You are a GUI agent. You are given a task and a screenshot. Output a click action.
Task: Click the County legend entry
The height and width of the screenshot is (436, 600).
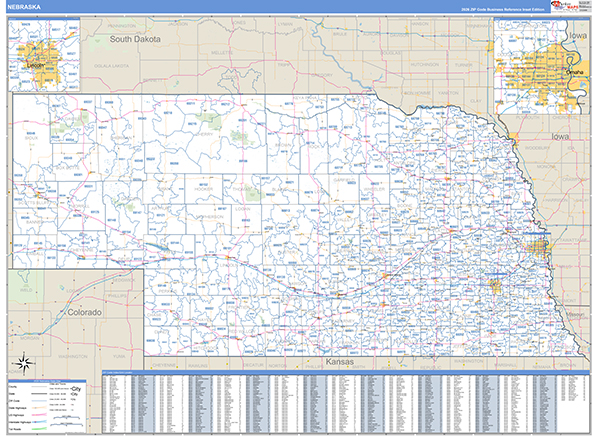[x=13, y=387]
